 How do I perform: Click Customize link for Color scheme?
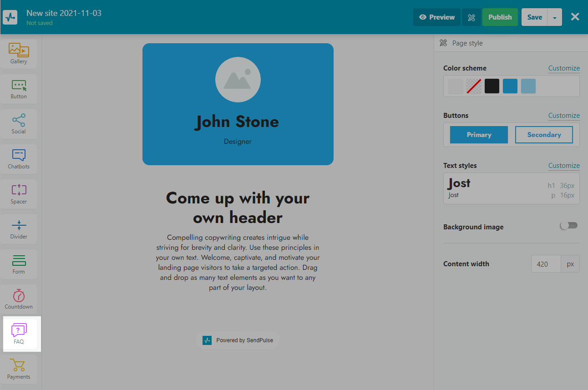coord(564,68)
